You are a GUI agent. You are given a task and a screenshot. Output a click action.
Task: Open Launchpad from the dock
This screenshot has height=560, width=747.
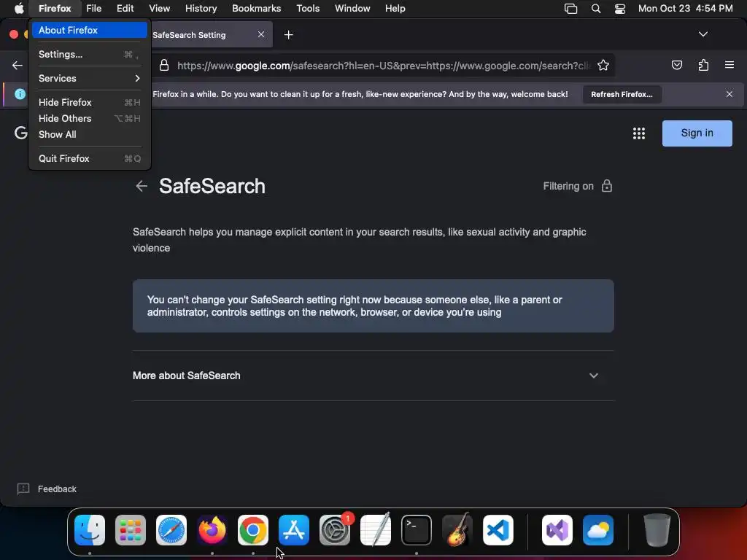tap(131, 530)
